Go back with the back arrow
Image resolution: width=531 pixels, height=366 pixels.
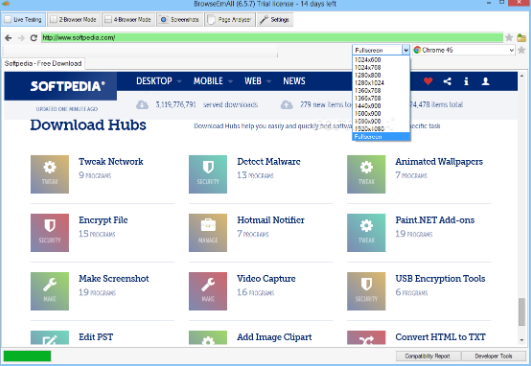pyautogui.click(x=8, y=38)
